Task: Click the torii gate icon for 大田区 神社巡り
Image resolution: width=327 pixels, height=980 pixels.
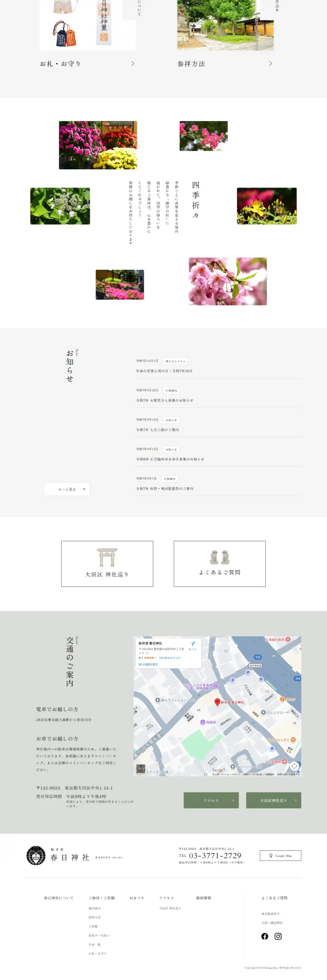Action: (107, 557)
